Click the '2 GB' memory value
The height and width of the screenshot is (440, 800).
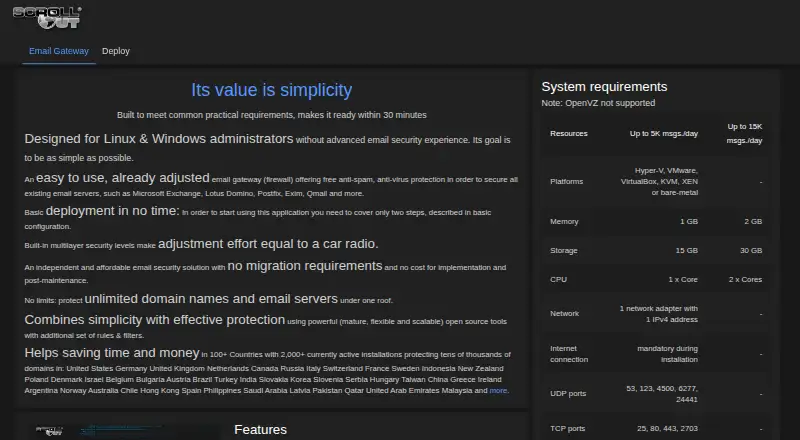coord(753,222)
